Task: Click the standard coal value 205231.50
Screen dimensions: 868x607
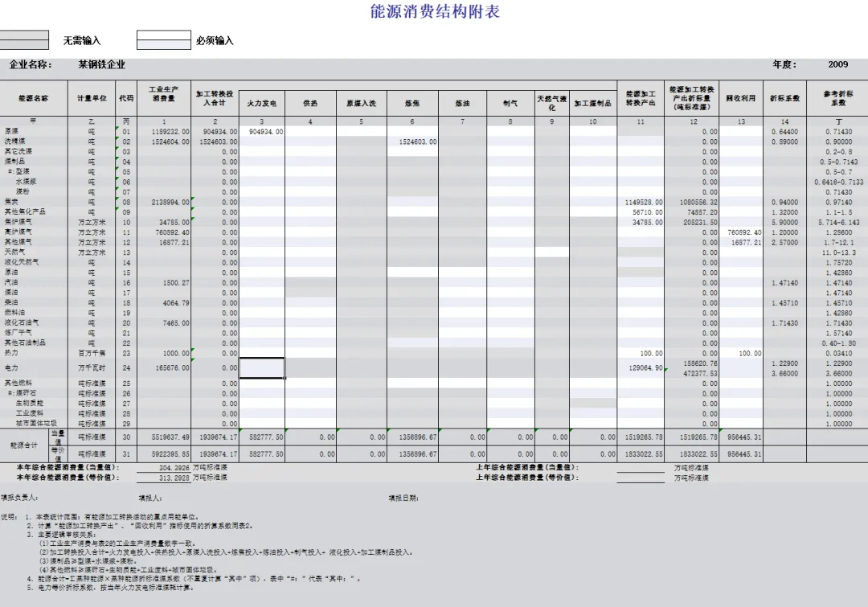Action: tap(700, 222)
